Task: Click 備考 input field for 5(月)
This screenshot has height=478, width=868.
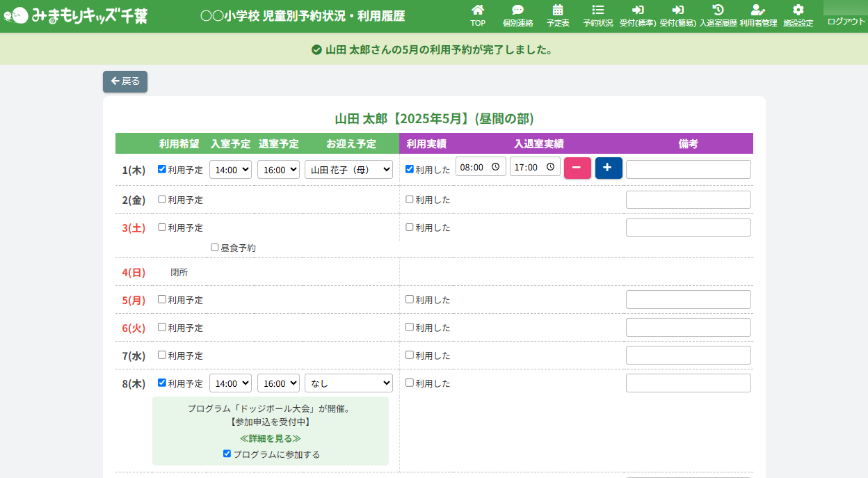Action: click(688, 300)
